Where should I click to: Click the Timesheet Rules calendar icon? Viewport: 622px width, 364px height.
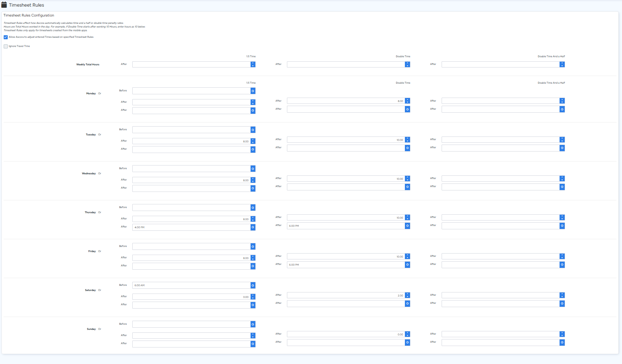tap(4, 5)
